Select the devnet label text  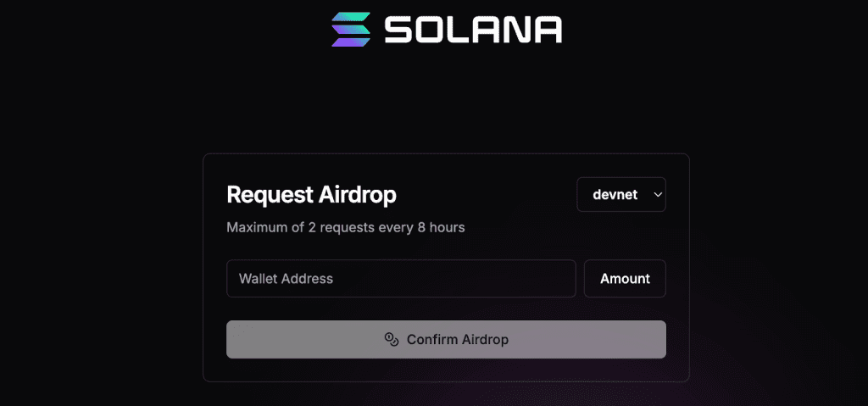coord(615,194)
